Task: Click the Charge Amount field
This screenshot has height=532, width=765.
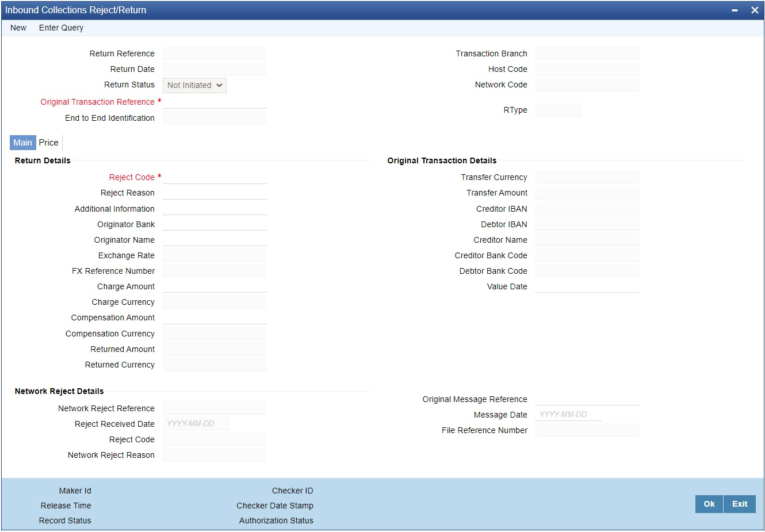Action: [x=215, y=286]
